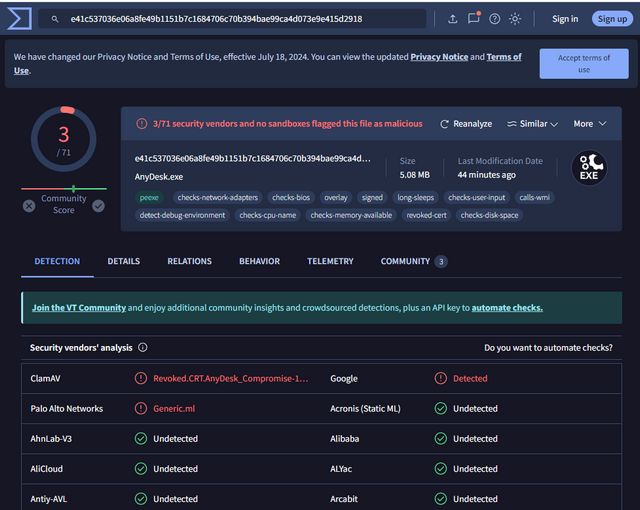This screenshot has width=640, height=510.
Task: Click the Reanalyze refresh icon
Action: [x=444, y=124]
